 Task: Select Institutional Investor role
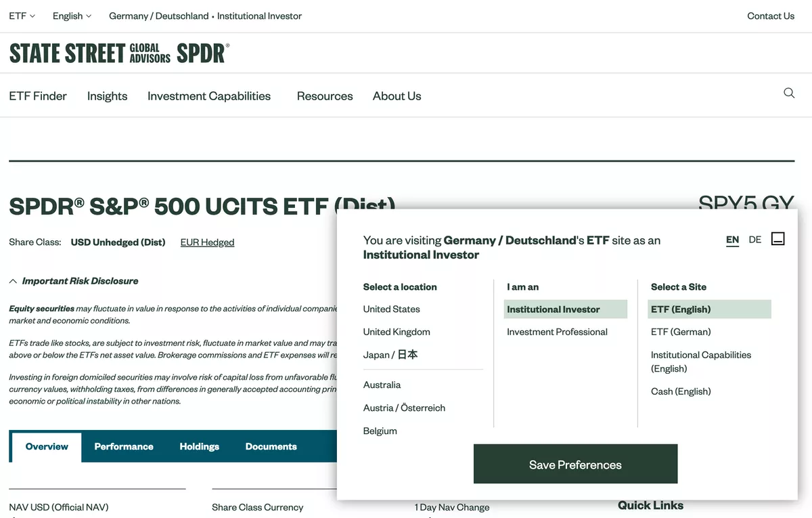click(x=566, y=309)
